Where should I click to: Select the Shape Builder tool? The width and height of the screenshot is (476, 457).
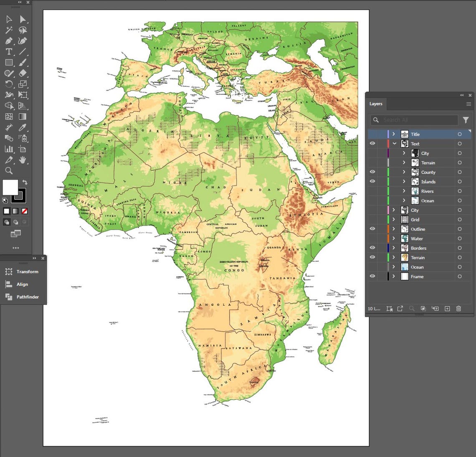9,106
